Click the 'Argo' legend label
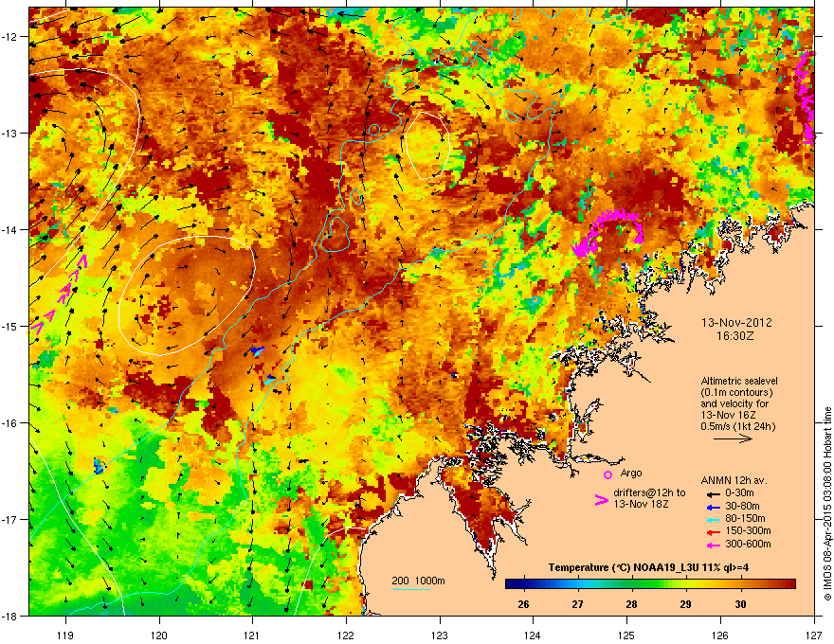834x644 pixels. [631, 473]
